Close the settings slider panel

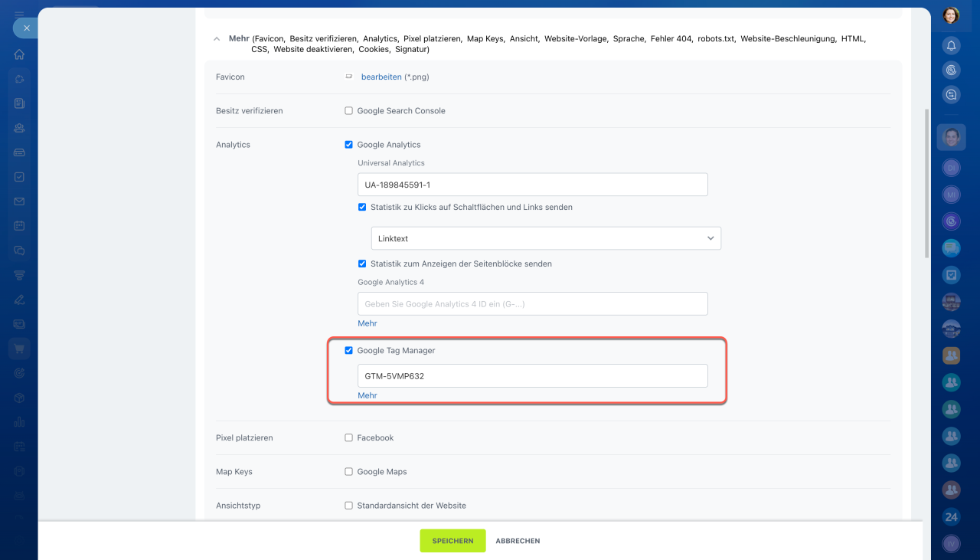click(x=26, y=28)
